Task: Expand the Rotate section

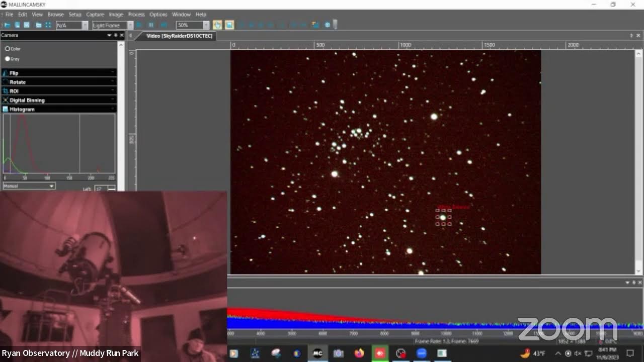Action: [59, 82]
